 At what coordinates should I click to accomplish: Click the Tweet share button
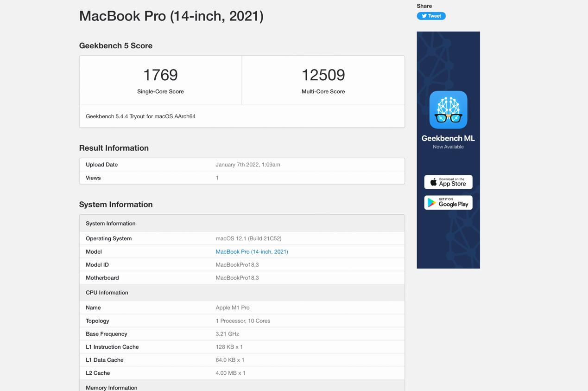point(431,15)
